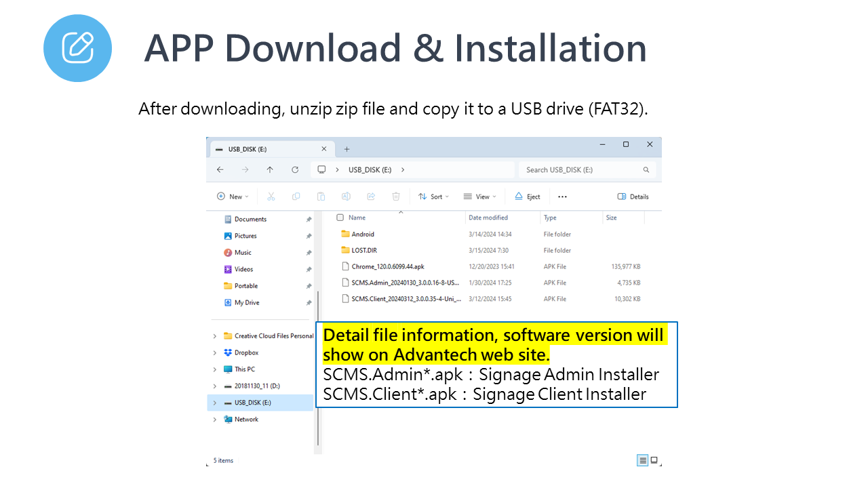Image resolution: width=868 pixels, height=488 pixels.
Task: Toggle the Details pane button
Action: point(633,197)
